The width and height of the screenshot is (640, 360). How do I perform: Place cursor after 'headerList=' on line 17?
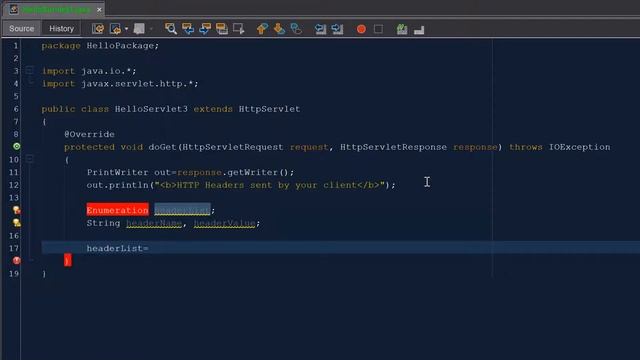150,248
